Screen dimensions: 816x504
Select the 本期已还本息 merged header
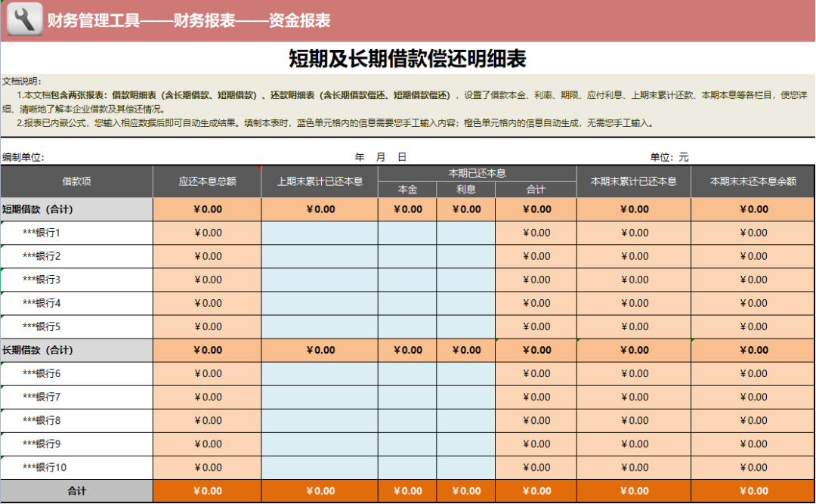pos(478,173)
